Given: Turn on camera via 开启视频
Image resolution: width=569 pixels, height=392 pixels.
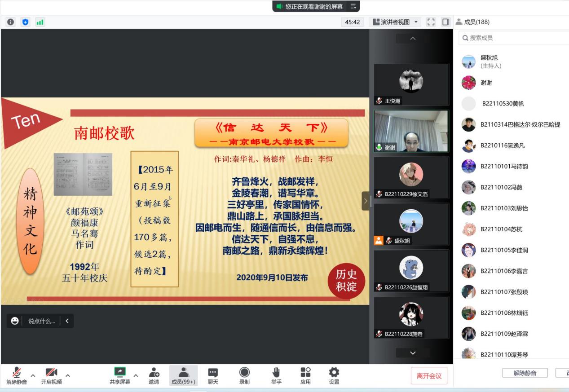Looking at the screenshot, I should (x=52, y=376).
